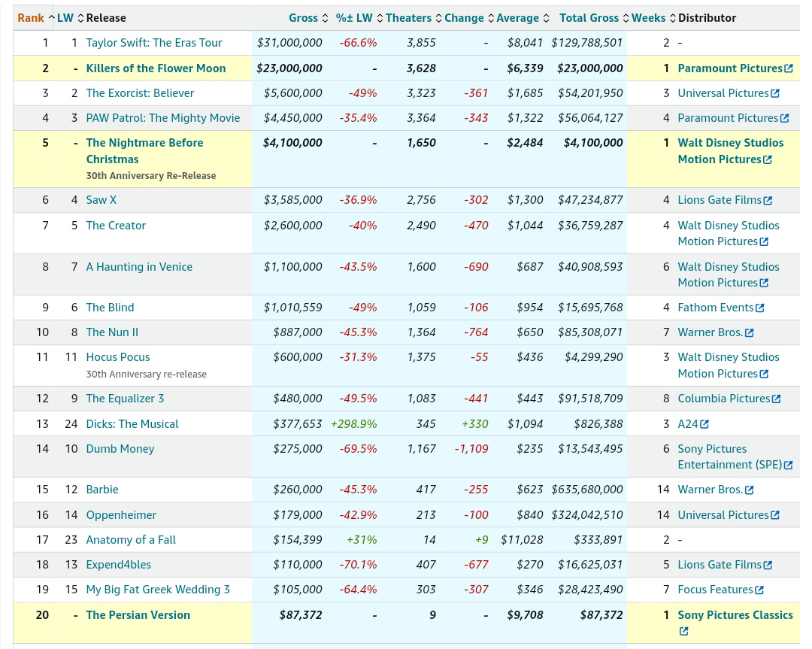Select the $129,788,501 total gross value
812x649 pixels.
point(586,42)
